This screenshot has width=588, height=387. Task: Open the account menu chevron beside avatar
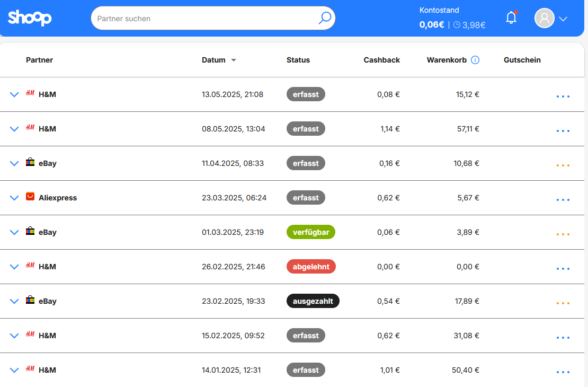click(x=563, y=19)
